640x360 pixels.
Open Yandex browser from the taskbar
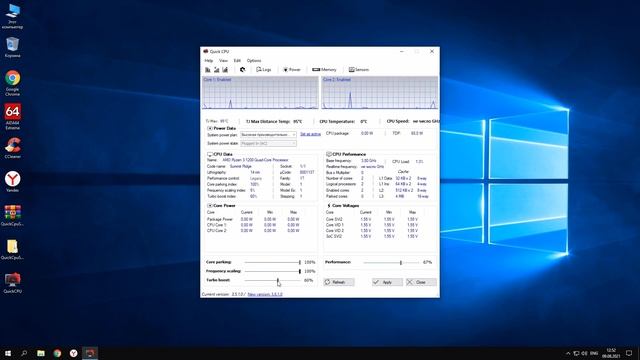(73, 353)
